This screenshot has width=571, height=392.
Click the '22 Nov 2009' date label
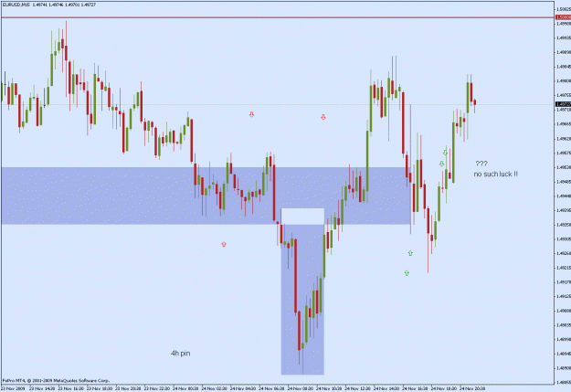(x=14, y=388)
